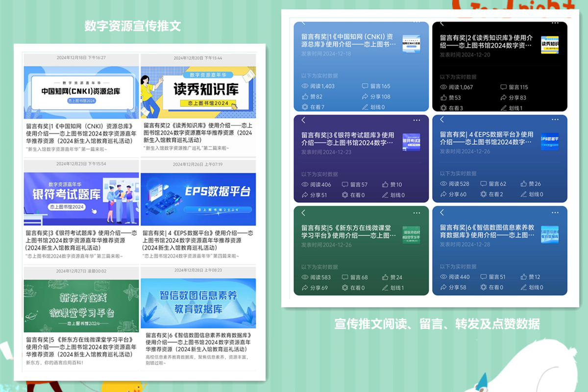Click the small cover thumbnail in 新东方 stats card

click(412, 235)
